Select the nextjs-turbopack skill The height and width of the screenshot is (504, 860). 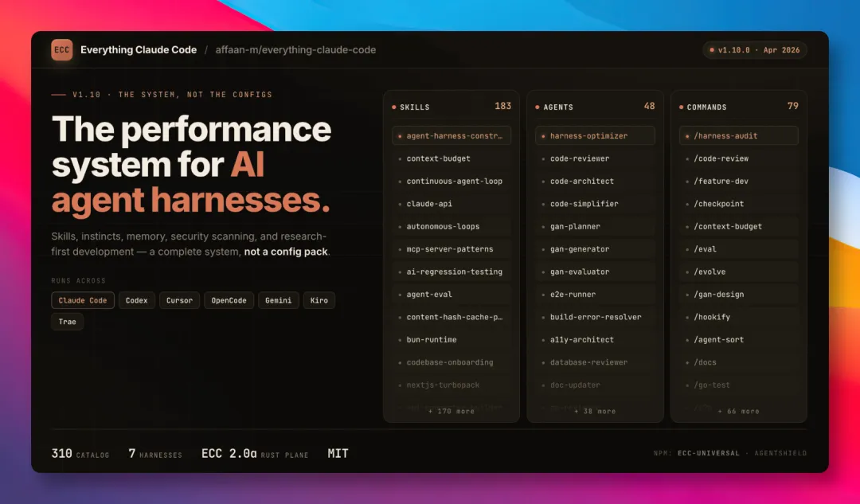[x=451, y=385]
